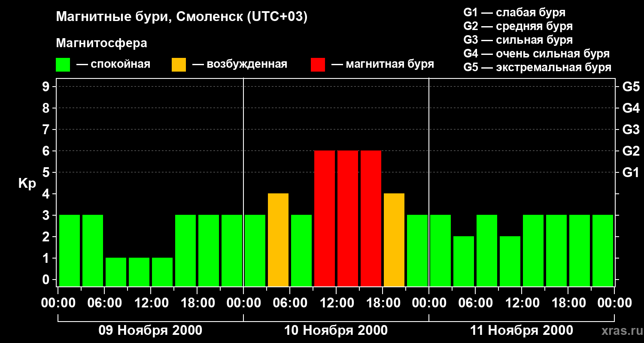Image resolution: width=644 pixels, height=343 pixels.
Task: Click the '— спокойная' legend label
Action: tap(113, 64)
